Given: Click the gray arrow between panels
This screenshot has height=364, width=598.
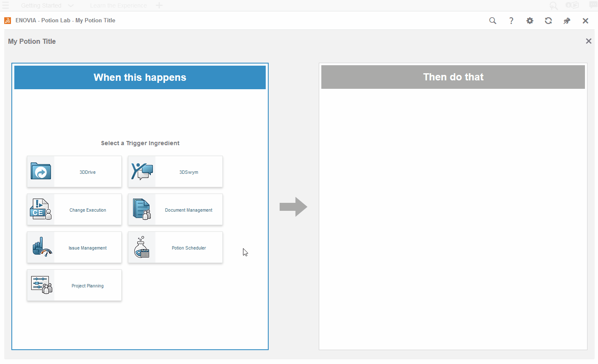Looking at the screenshot, I should coord(294,207).
